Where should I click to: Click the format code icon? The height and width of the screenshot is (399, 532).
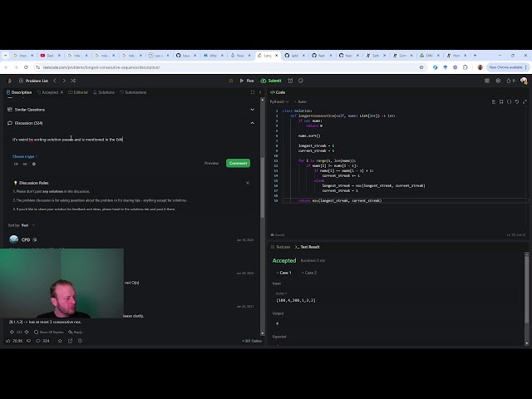(494, 101)
